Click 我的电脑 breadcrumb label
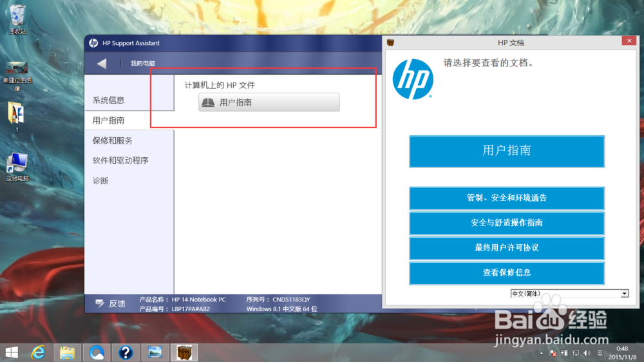The height and width of the screenshot is (362, 644). point(142,63)
